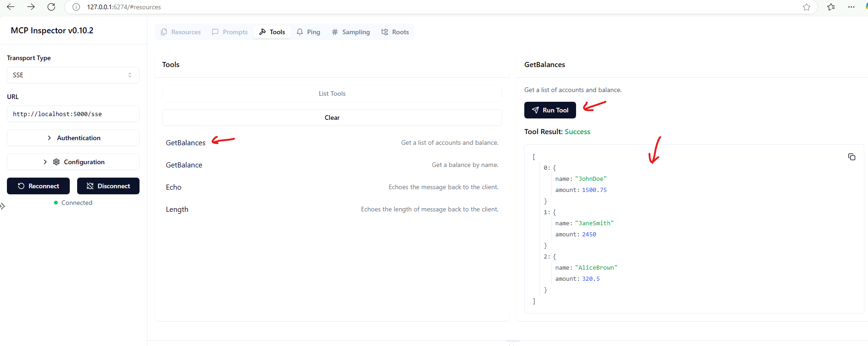The image size is (868, 346).
Task: Open the browser three-dots menu
Action: (x=851, y=7)
